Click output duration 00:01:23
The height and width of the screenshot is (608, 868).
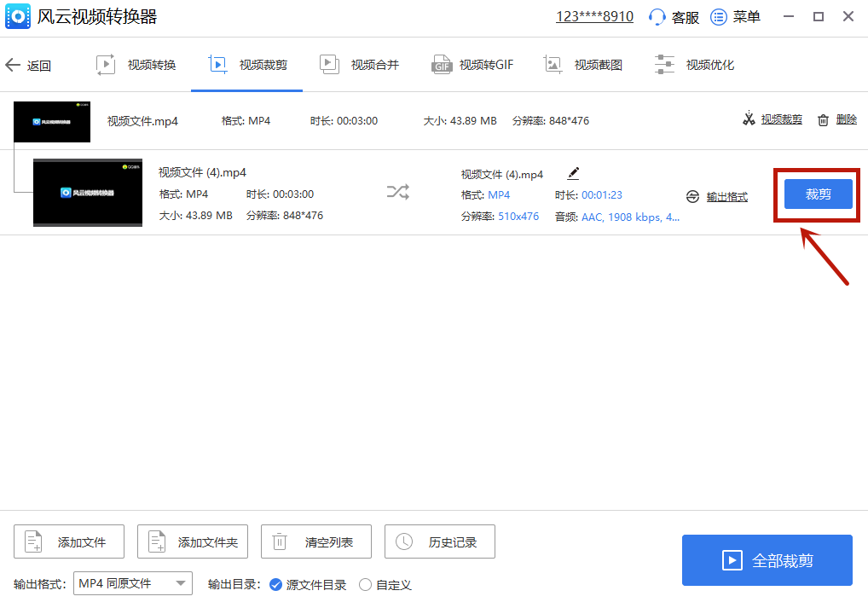pyautogui.click(x=602, y=195)
